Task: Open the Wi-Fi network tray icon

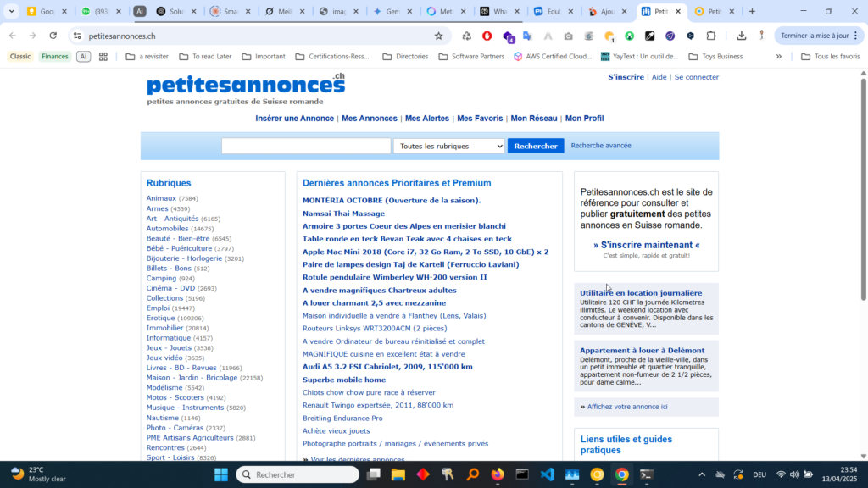Action: click(781, 474)
